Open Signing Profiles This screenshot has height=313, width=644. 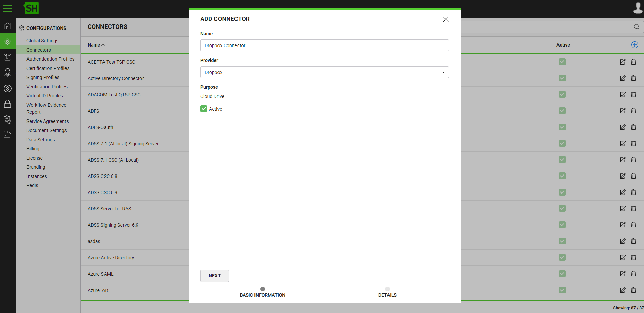click(43, 77)
